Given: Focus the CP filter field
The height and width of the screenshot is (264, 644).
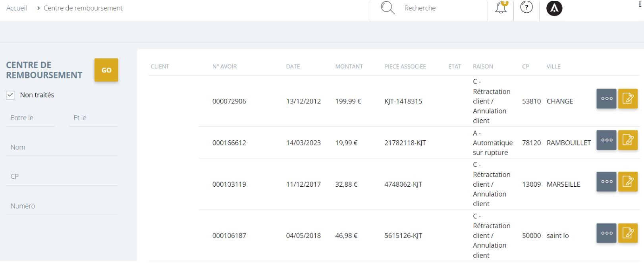Looking at the screenshot, I should click(x=62, y=177).
